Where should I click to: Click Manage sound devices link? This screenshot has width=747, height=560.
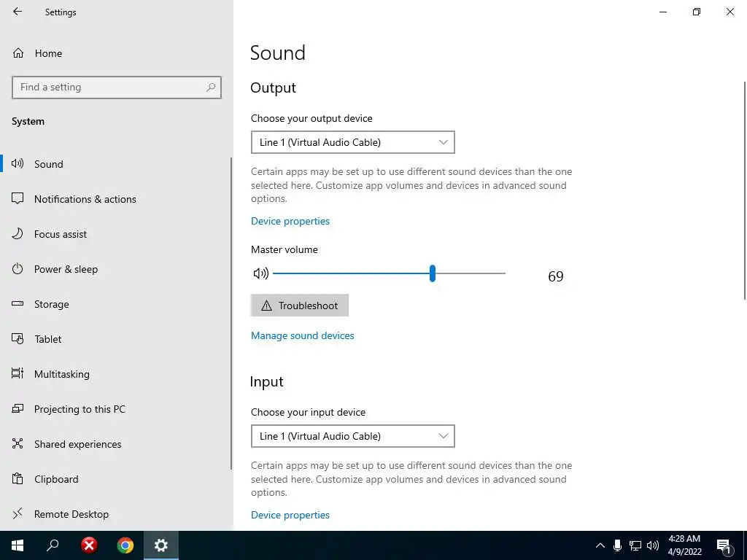click(x=303, y=335)
